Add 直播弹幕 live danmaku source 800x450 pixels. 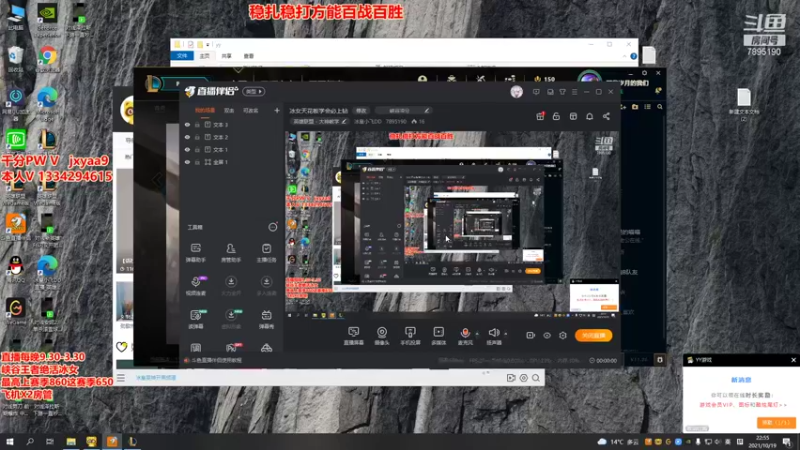354,336
